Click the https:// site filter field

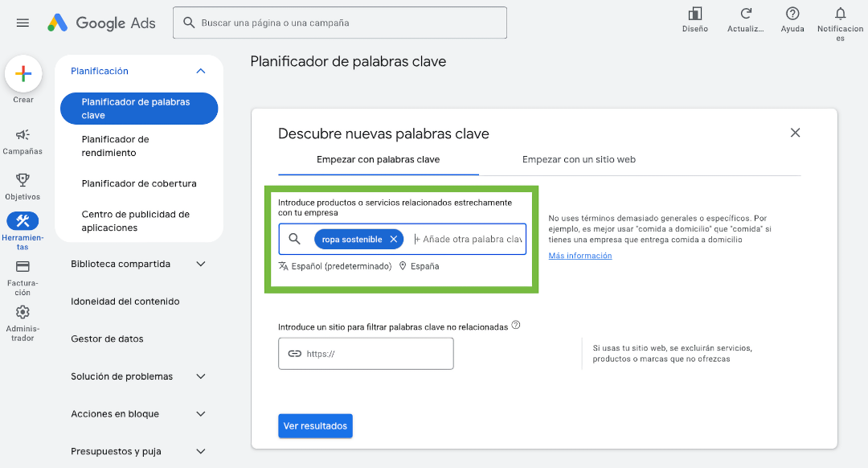366,353
